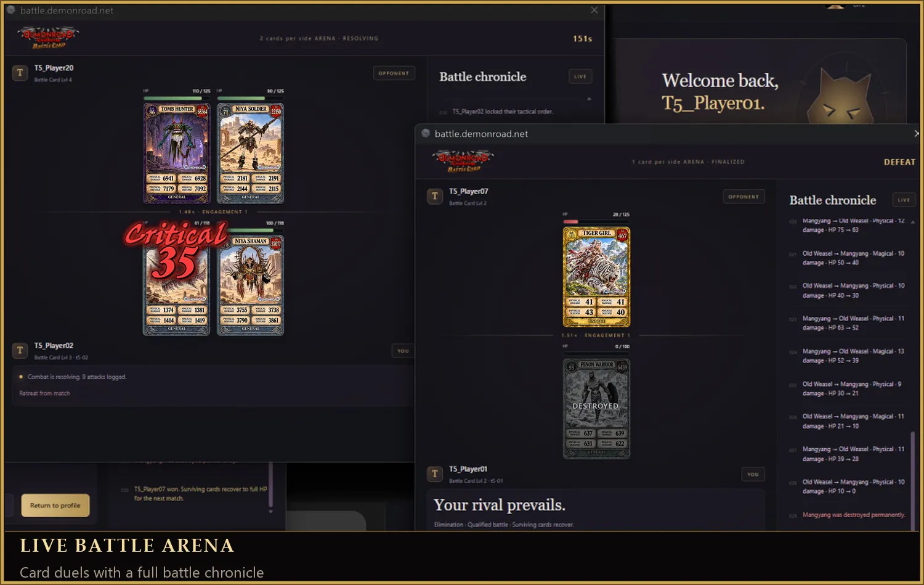Click the Return to profile button
This screenshot has height=585, width=924.
[55, 505]
